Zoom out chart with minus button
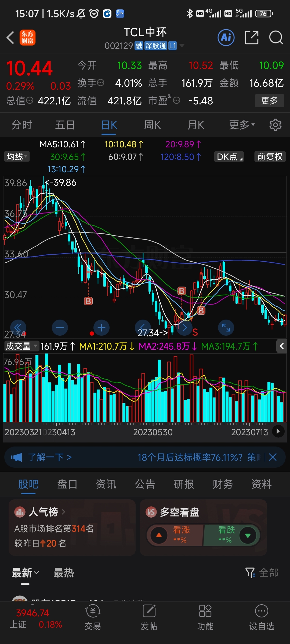290x644 pixels. [x=60, y=328]
